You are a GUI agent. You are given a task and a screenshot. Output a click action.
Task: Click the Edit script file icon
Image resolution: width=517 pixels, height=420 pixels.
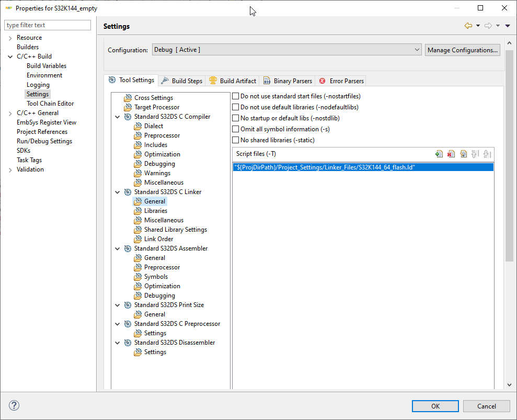pos(463,154)
